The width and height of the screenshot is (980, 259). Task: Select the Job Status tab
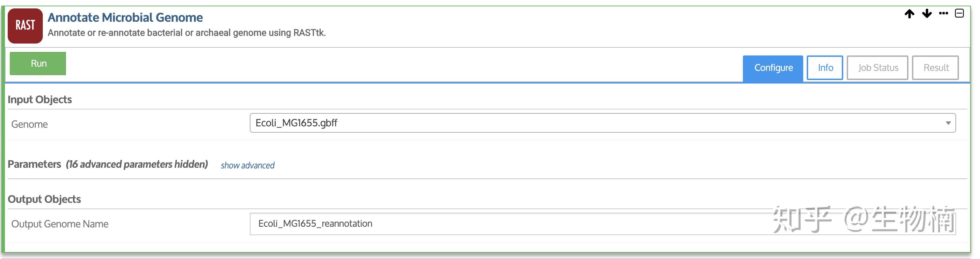(877, 68)
